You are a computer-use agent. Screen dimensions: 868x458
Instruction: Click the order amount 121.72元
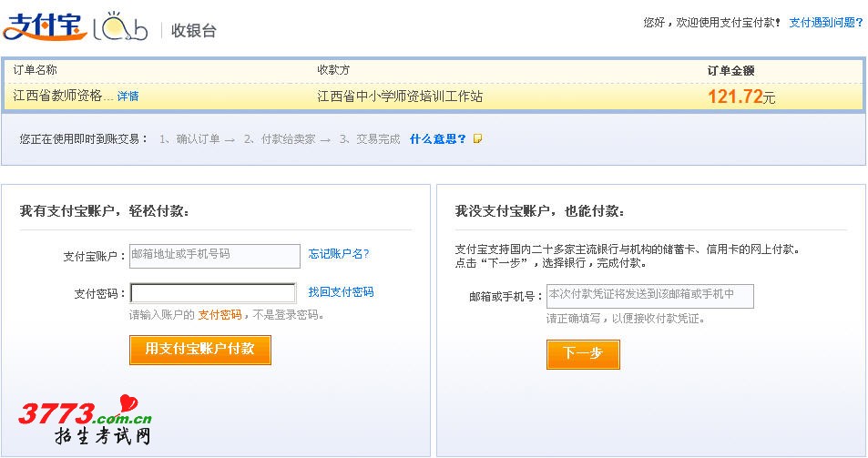740,97
